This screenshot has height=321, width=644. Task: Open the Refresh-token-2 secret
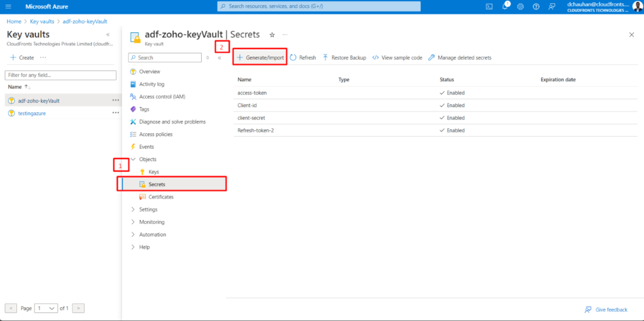(x=255, y=130)
